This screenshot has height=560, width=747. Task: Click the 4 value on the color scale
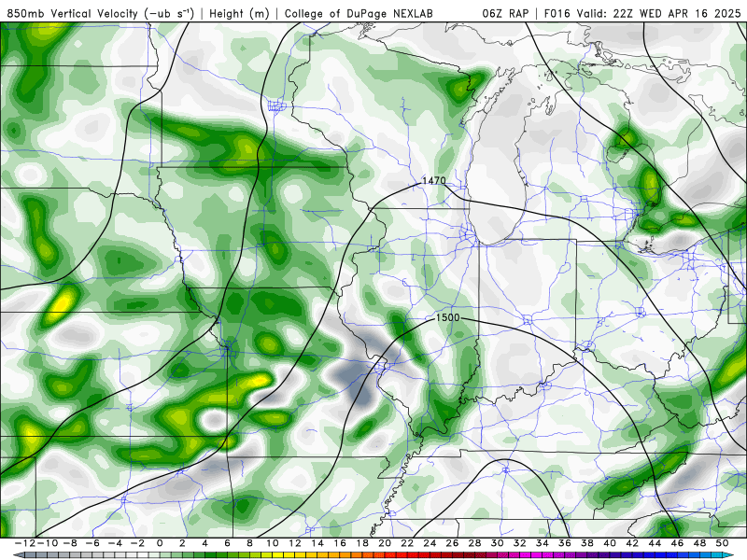pyautogui.click(x=204, y=543)
